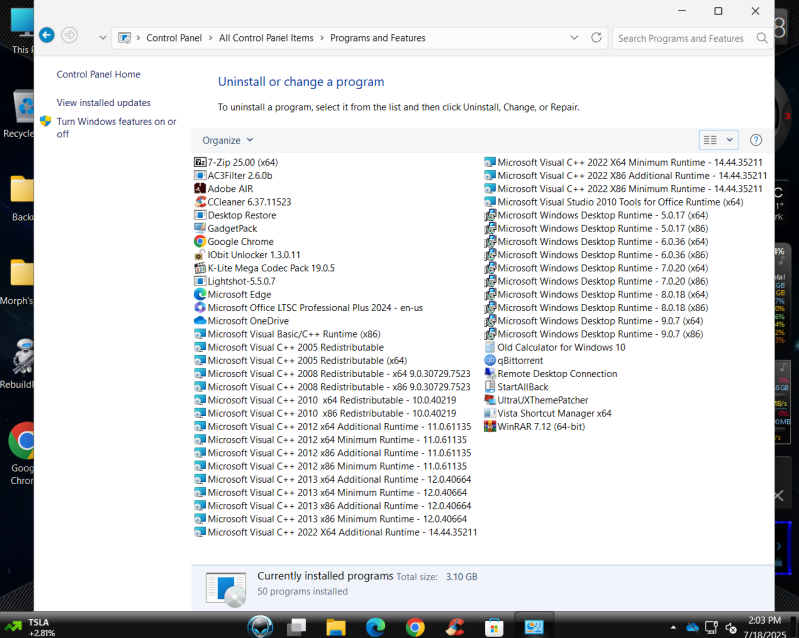The image size is (799, 638).
Task: Click the StartAllBack icon
Action: pyautogui.click(x=490, y=387)
